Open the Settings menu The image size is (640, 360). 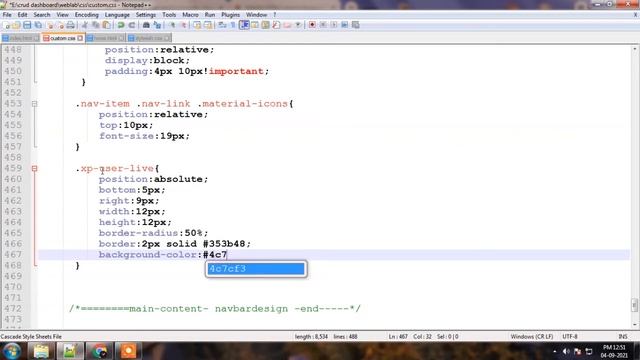point(146,15)
